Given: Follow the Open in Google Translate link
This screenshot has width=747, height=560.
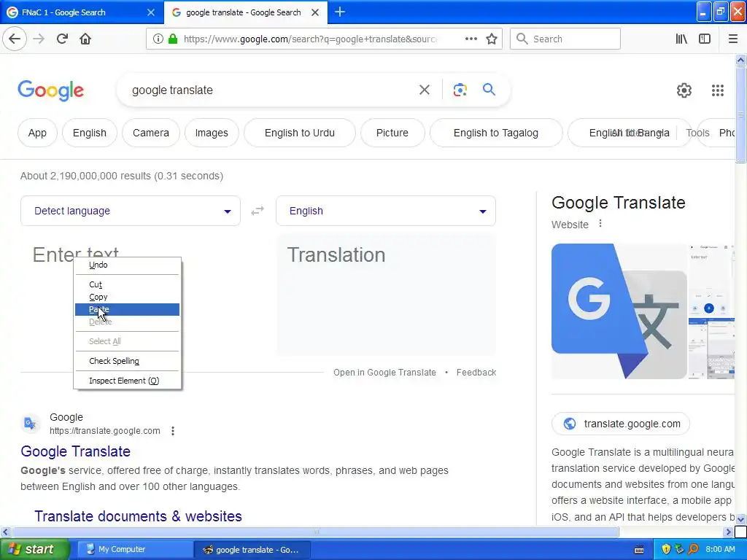Looking at the screenshot, I should click(x=384, y=373).
